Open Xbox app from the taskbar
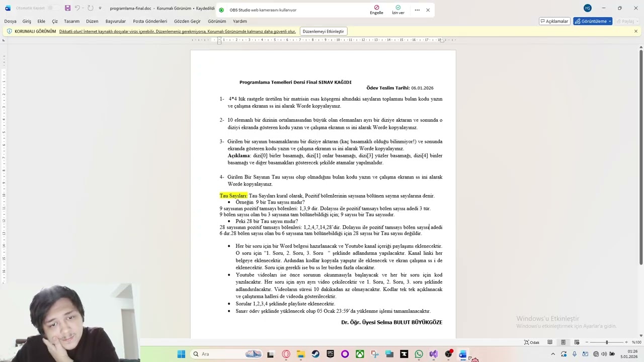The image size is (644, 362). coord(360,354)
